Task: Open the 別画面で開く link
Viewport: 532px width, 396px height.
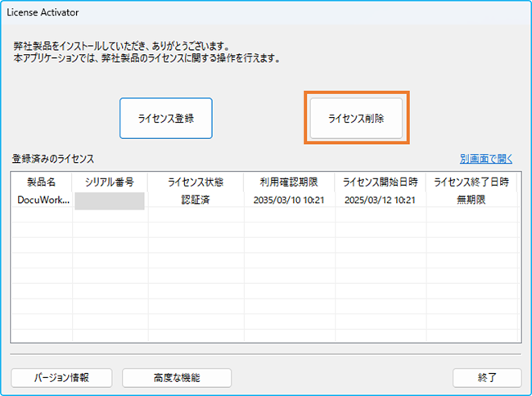Action: tap(486, 159)
